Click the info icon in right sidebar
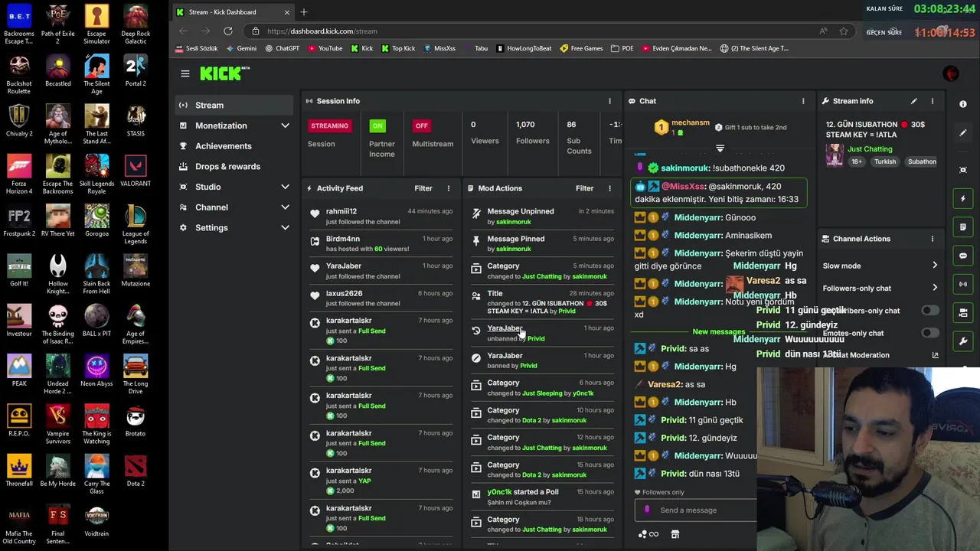Image resolution: width=980 pixels, height=551 pixels. click(x=963, y=104)
